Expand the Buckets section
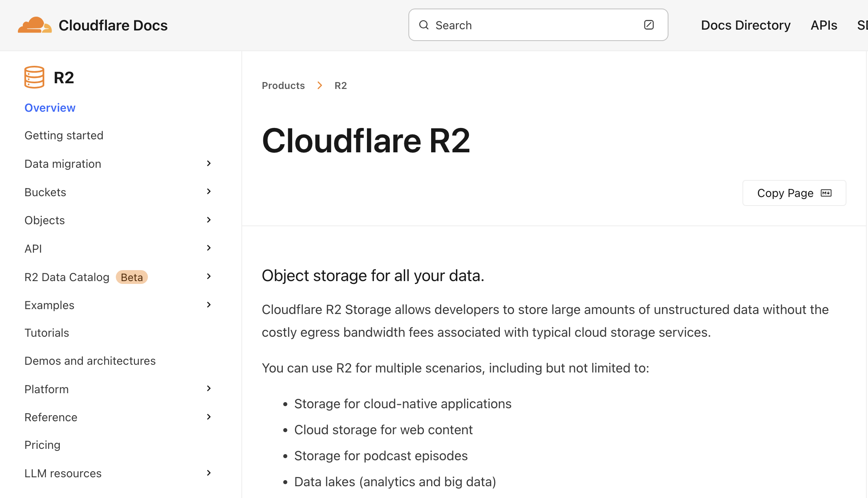Image resolution: width=868 pixels, height=498 pixels. 208,191
